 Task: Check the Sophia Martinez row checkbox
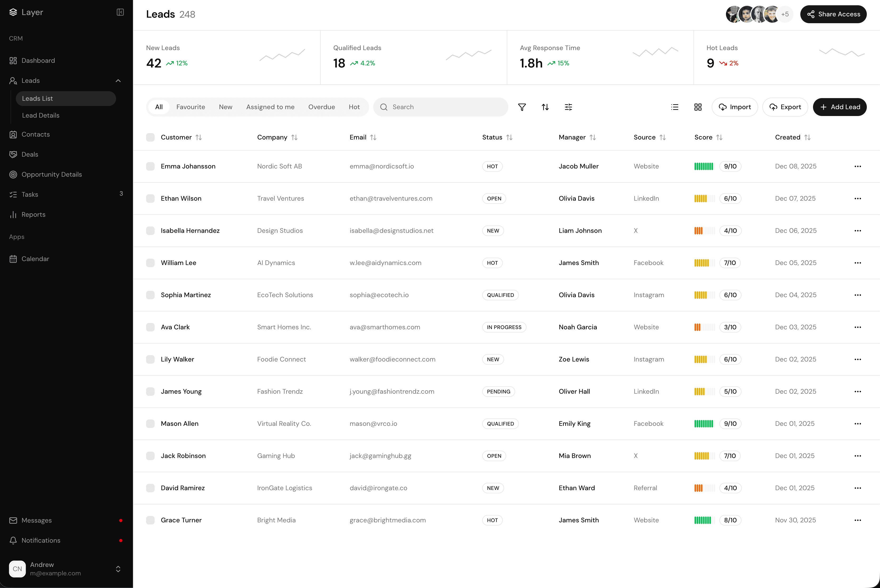point(150,295)
